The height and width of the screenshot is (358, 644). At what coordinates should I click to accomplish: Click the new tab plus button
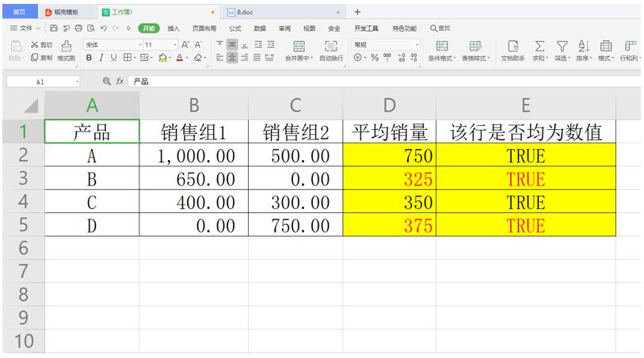[357, 13]
